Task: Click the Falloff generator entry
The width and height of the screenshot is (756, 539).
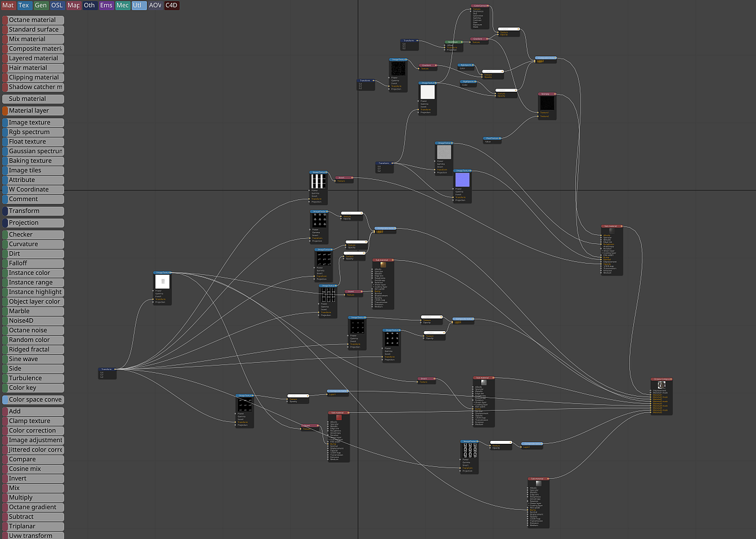Action: pos(33,263)
